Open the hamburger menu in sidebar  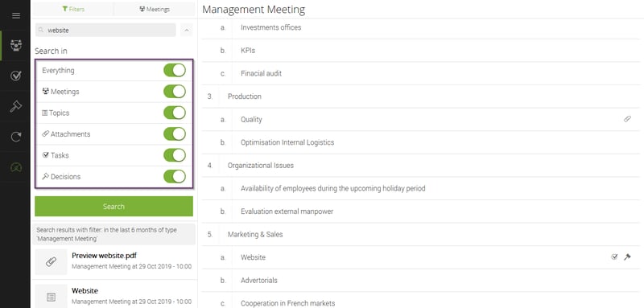[15, 15]
